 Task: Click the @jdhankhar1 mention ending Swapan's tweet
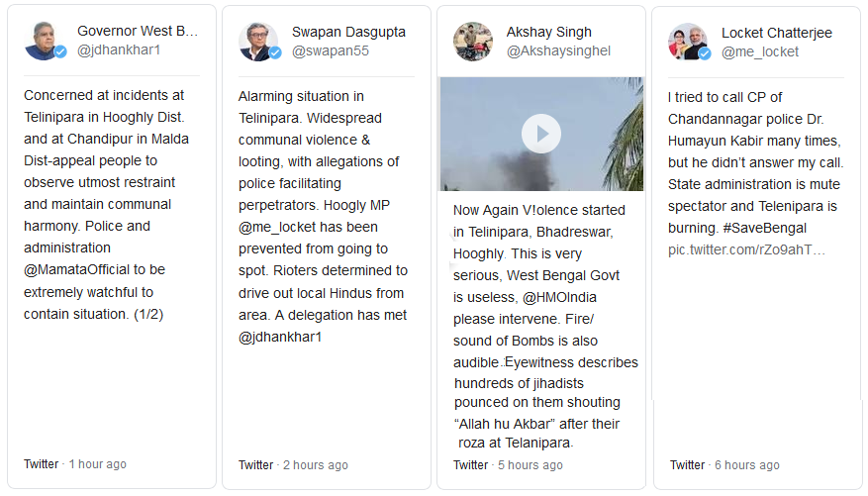coord(282,337)
